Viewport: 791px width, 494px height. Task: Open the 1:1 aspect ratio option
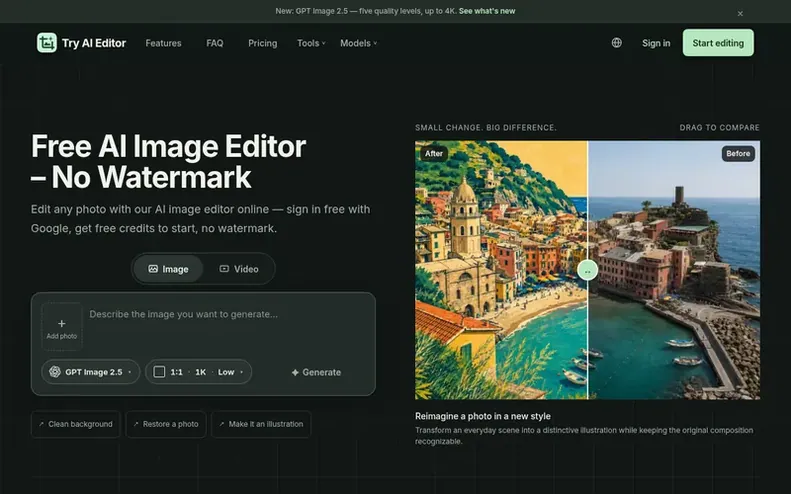176,372
